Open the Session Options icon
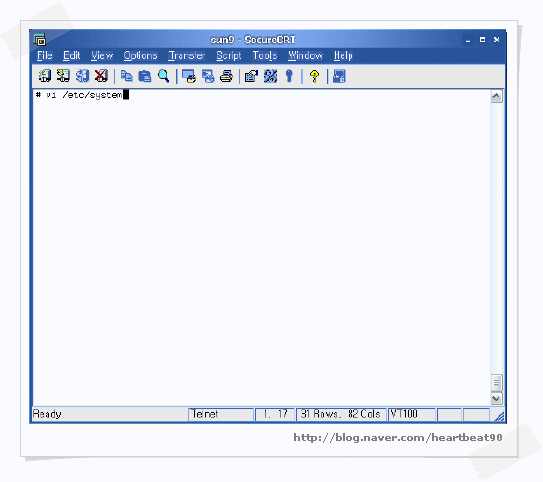543x482 pixels. coord(251,76)
